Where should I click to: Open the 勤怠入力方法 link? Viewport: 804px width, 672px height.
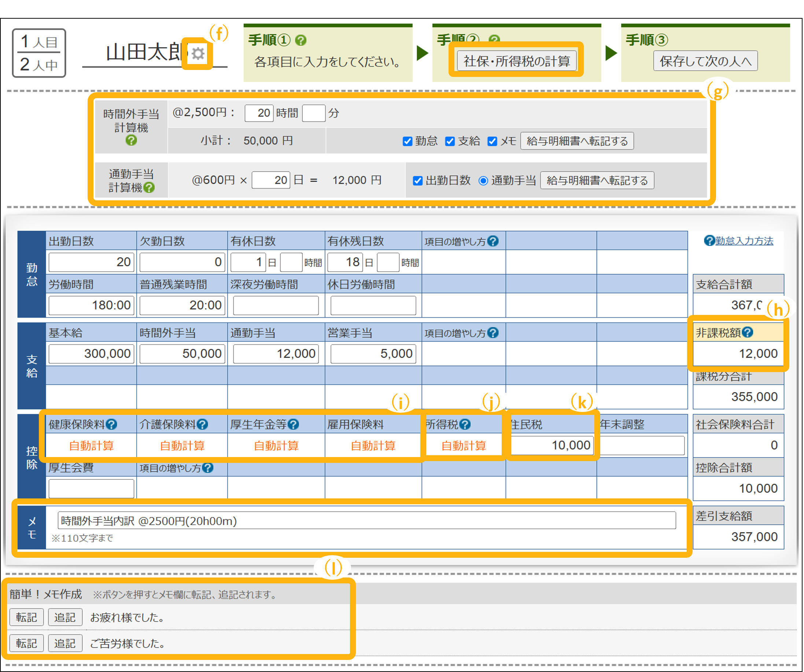pos(744,241)
